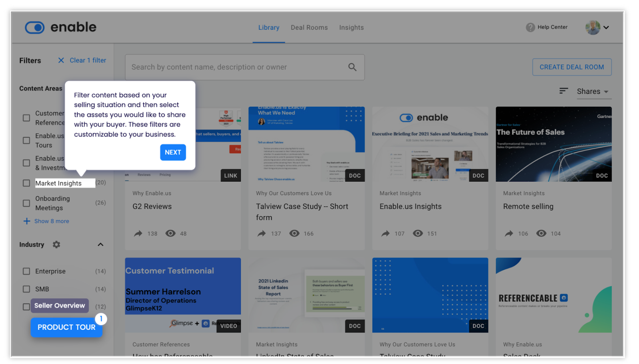
Task: Open the profile account dropdown
Action: 597,27
